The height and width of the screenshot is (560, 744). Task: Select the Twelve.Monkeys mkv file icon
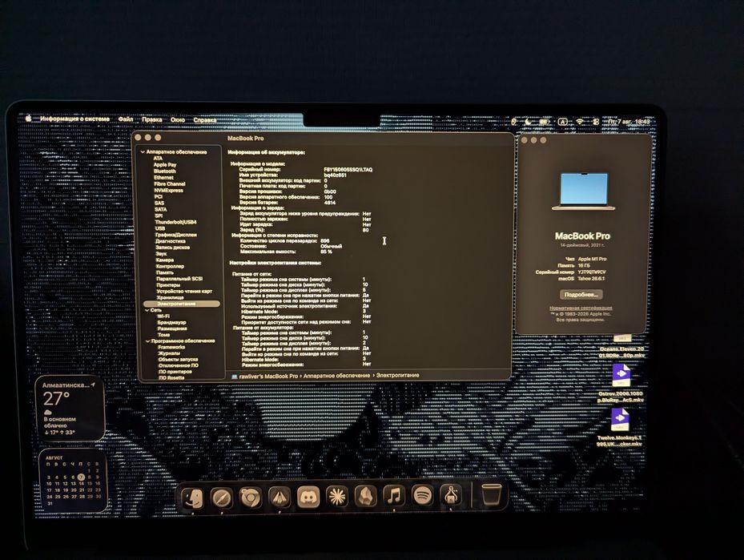620,420
